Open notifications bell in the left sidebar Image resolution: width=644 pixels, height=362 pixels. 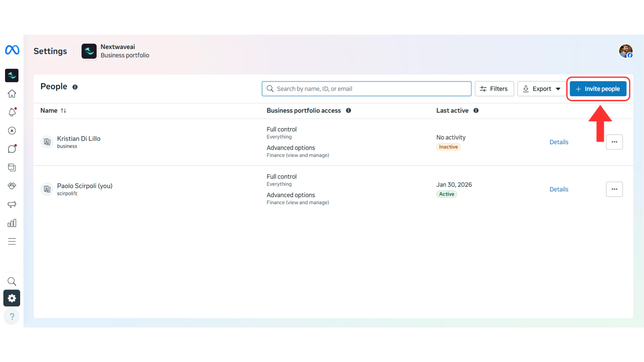coord(12,112)
